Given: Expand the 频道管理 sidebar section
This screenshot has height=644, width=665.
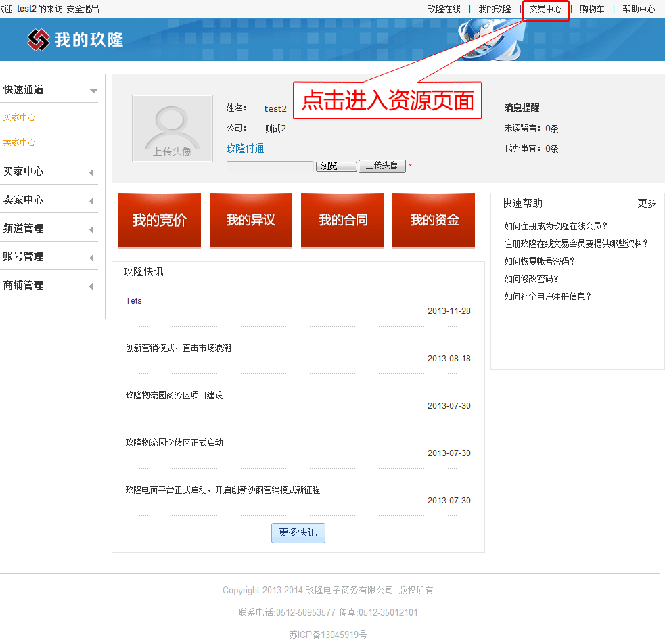Looking at the screenshot, I should (91, 229).
